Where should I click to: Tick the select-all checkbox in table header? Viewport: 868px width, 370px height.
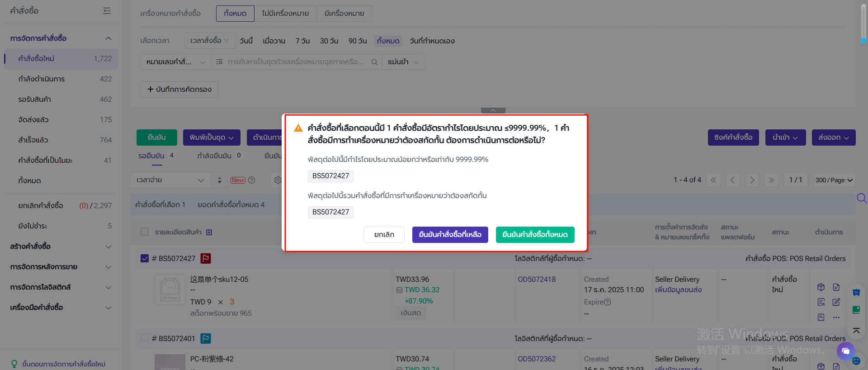[145, 232]
